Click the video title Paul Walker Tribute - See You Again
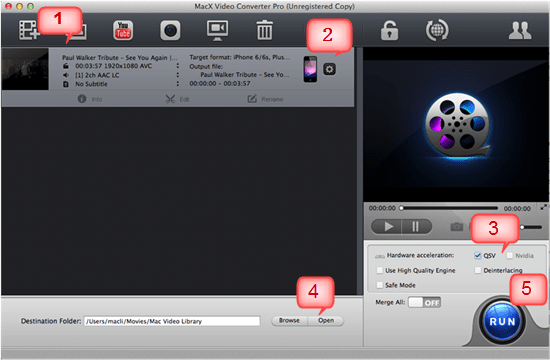 point(120,58)
